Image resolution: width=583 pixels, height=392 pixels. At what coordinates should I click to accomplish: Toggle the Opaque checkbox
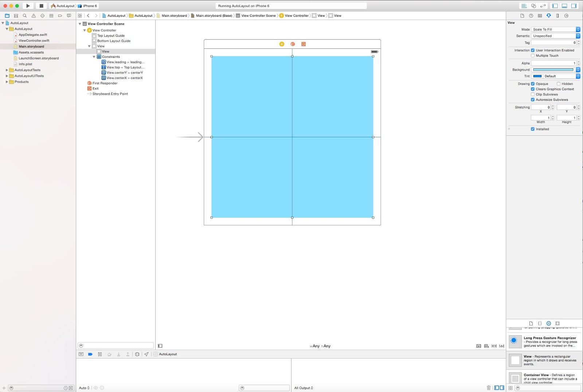[x=533, y=84]
